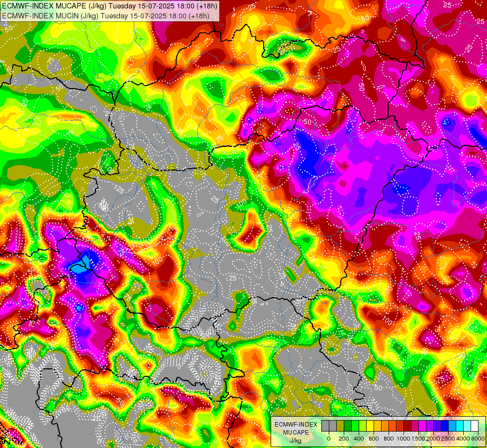The height and width of the screenshot is (448, 487).
Task: Pick the sky blue swatch right of 2500 tick
Action: pos(452,426)
